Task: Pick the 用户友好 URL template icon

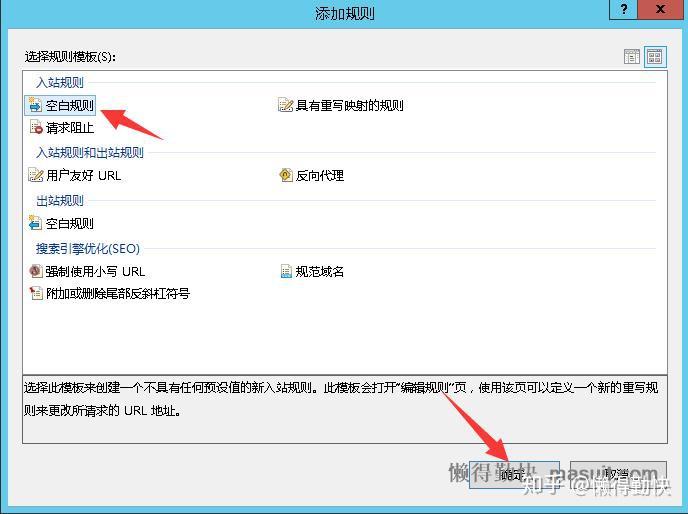Action: pos(36,175)
